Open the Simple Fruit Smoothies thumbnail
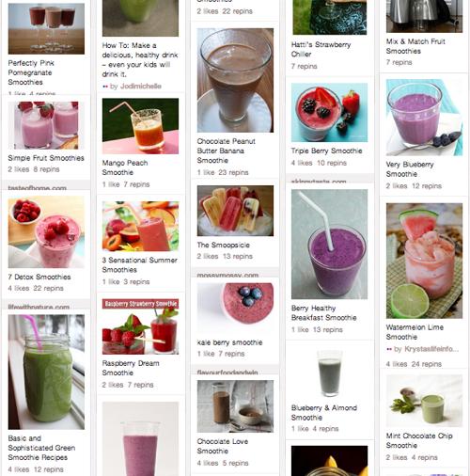Viewport: 470px width, 476px height. click(x=46, y=125)
